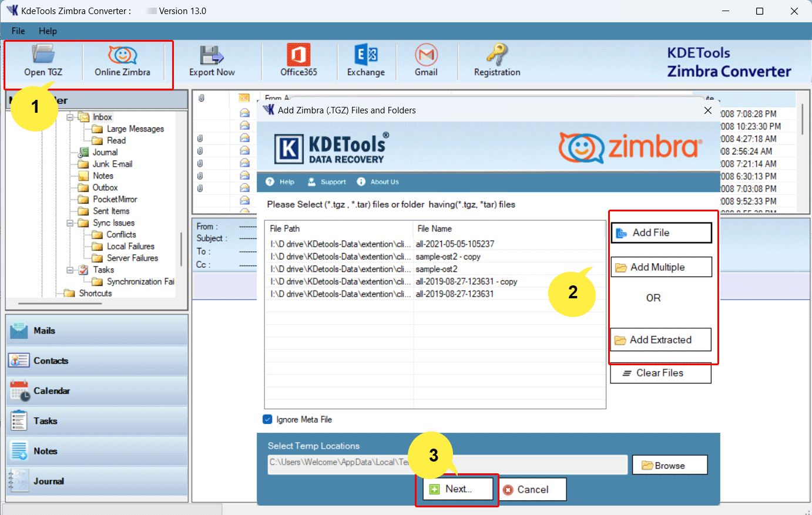Open the Mails section in sidebar
The height and width of the screenshot is (515, 812).
[x=97, y=331]
